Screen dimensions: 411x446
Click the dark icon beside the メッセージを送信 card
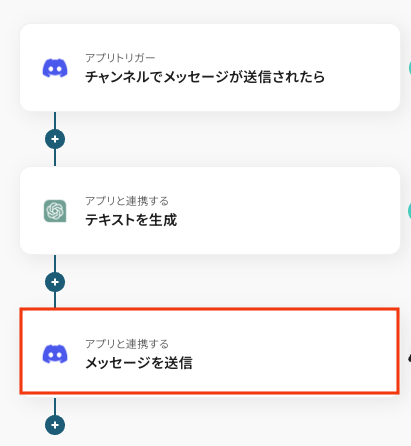409,358
